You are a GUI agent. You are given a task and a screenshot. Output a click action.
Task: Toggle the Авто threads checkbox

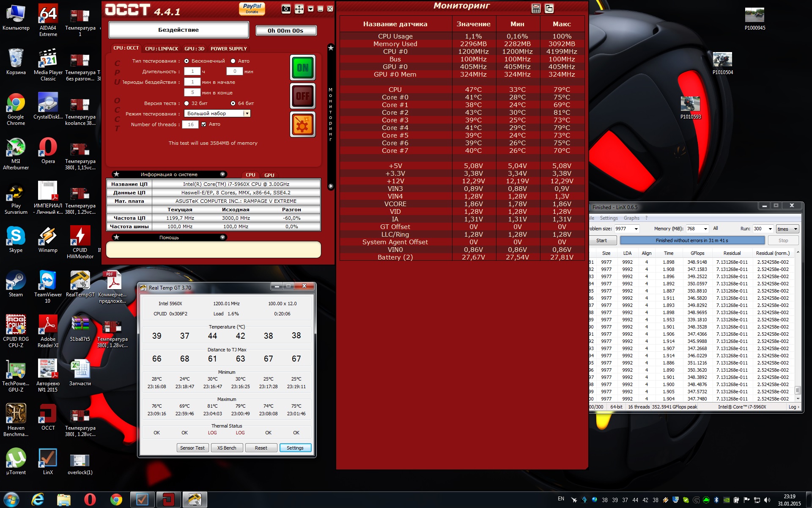click(204, 124)
